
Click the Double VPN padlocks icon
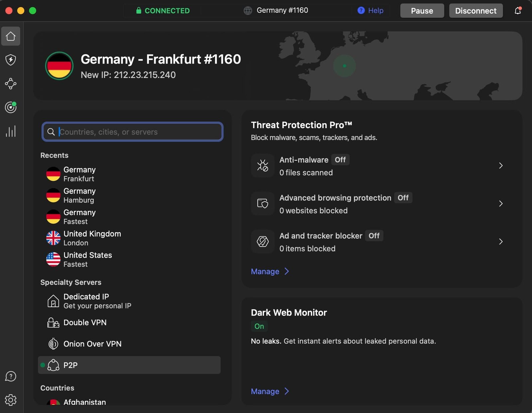click(x=53, y=322)
